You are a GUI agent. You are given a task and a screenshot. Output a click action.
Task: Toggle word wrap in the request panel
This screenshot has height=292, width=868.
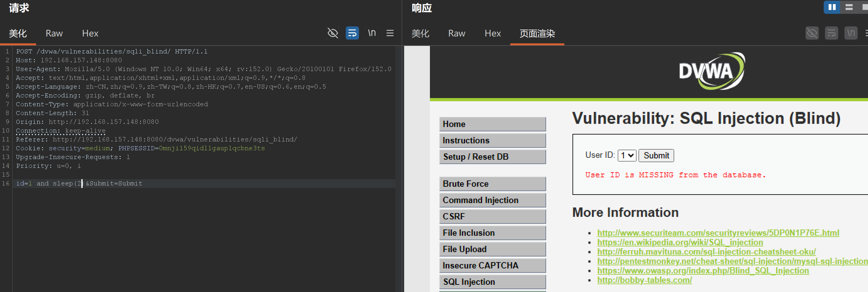point(352,33)
